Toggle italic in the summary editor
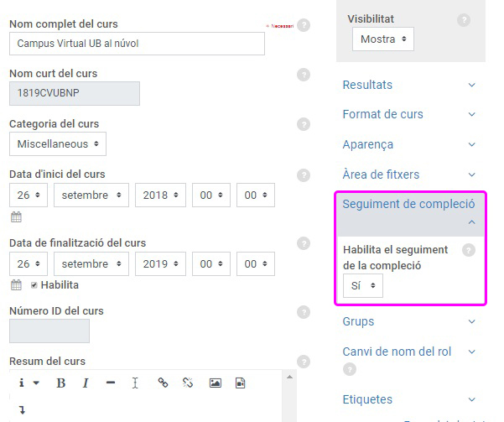 click(86, 383)
